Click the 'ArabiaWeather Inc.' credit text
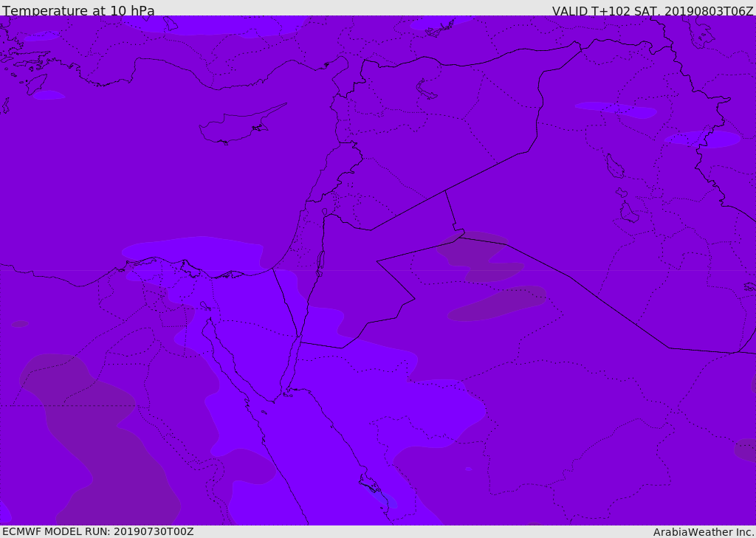The height and width of the screenshot is (538, 756). click(704, 532)
